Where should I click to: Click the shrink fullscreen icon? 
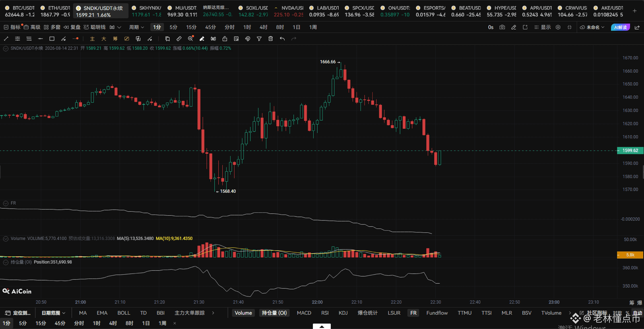(569, 27)
